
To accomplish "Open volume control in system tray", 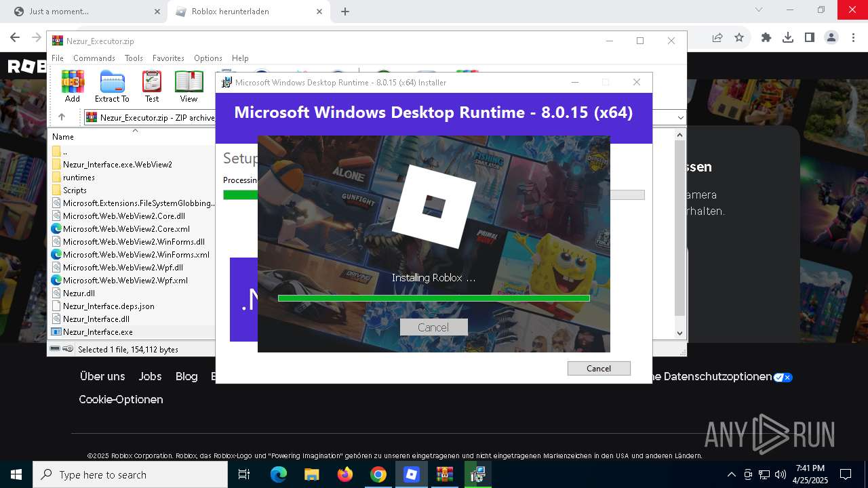I will [x=780, y=474].
